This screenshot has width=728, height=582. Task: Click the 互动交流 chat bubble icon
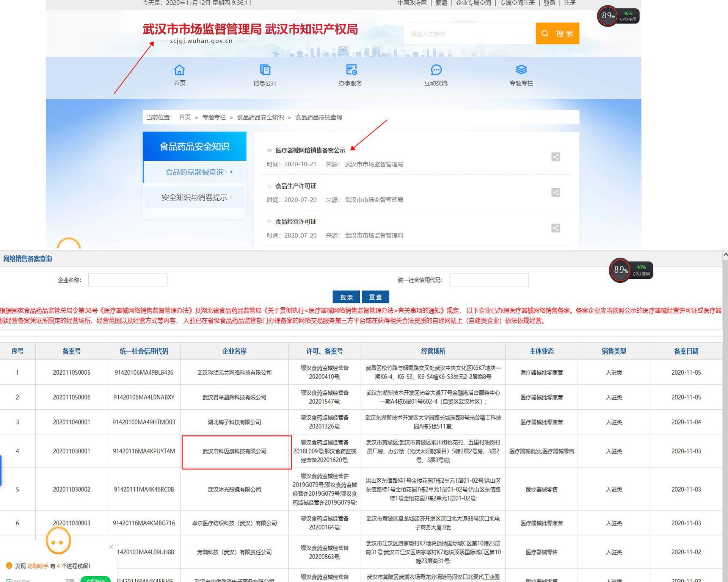(x=436, y=70)
